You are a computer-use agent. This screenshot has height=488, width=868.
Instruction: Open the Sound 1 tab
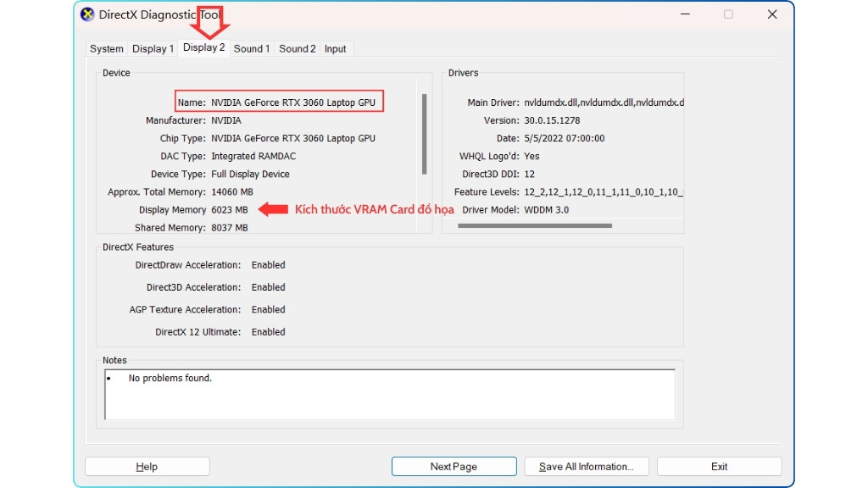251,48
